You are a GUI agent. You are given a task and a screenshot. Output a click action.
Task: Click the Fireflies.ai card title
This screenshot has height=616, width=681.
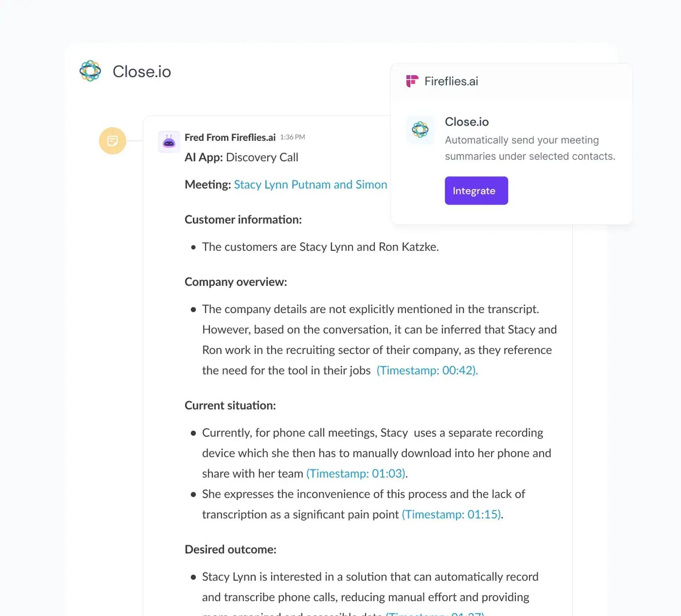pos(451,81)
